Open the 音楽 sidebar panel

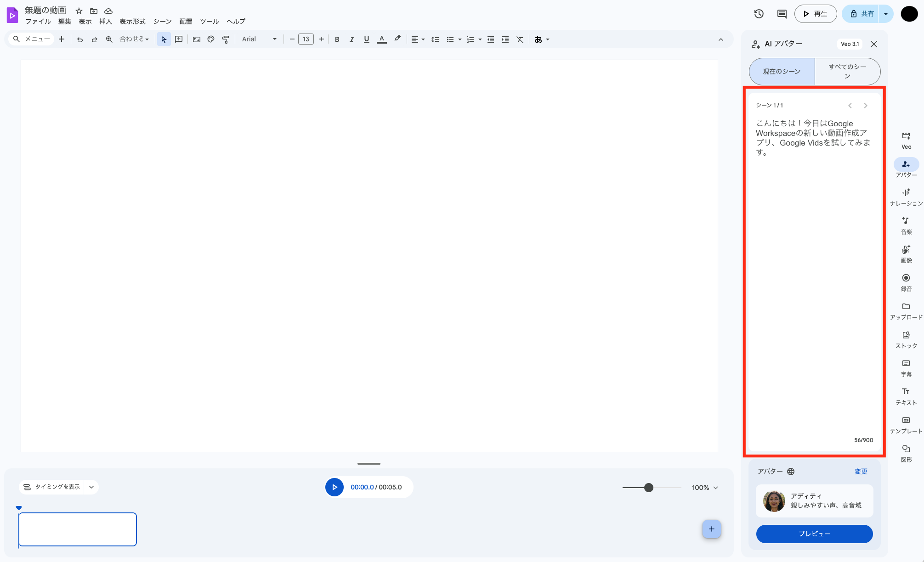[x=906, y=225]
